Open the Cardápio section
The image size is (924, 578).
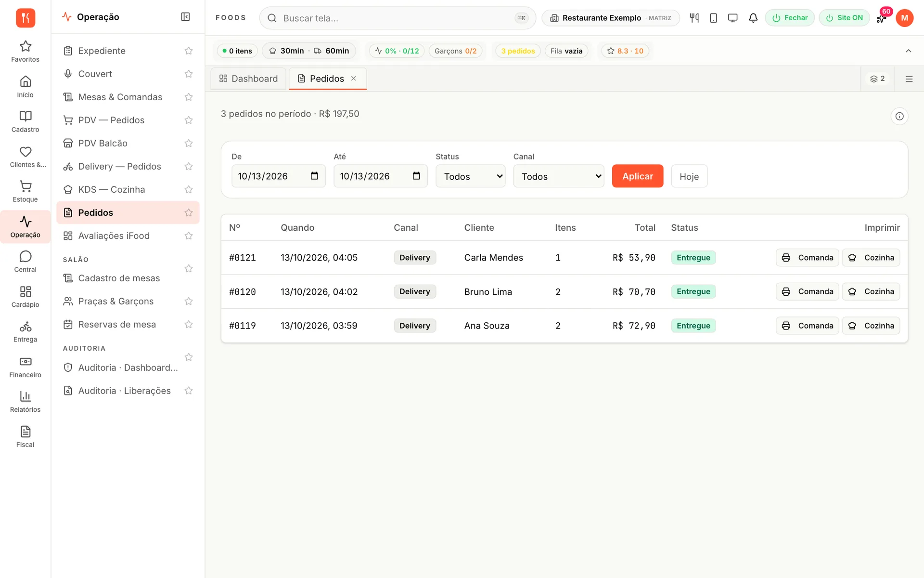tap(25, 297)
